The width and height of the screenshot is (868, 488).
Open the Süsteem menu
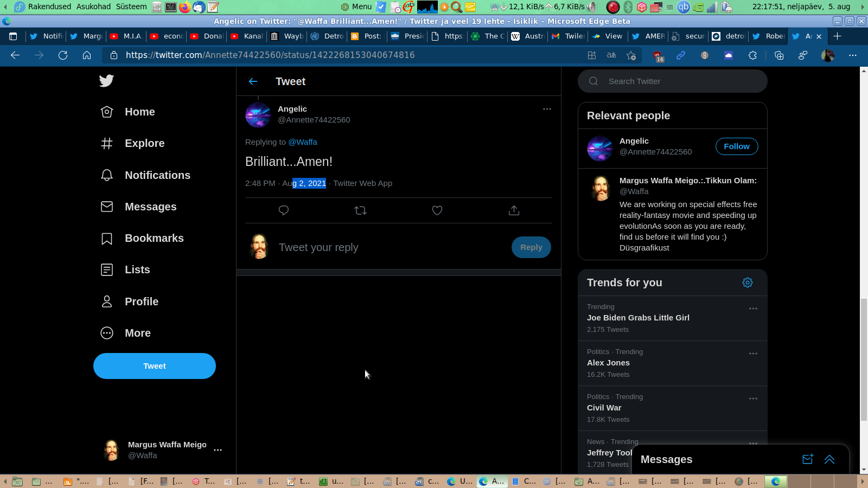131,7
